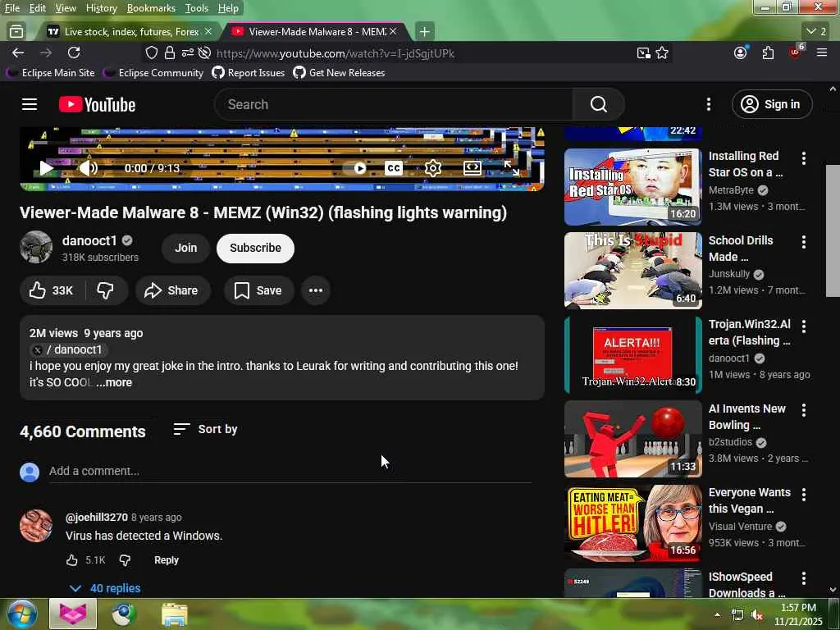Click the muted volume tray icon

757,615
